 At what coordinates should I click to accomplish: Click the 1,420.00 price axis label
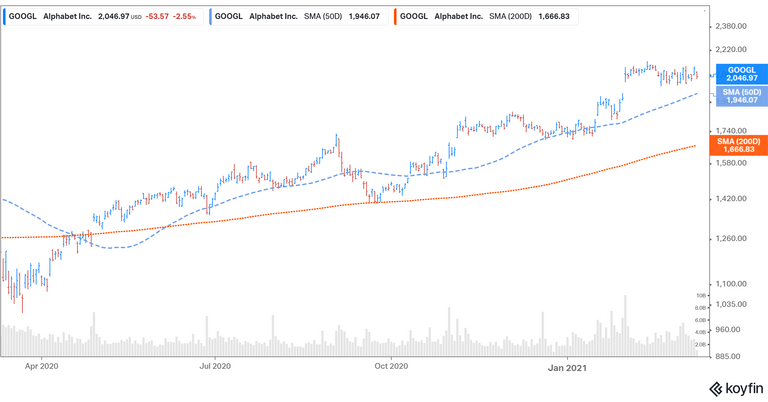pos(733,200)
